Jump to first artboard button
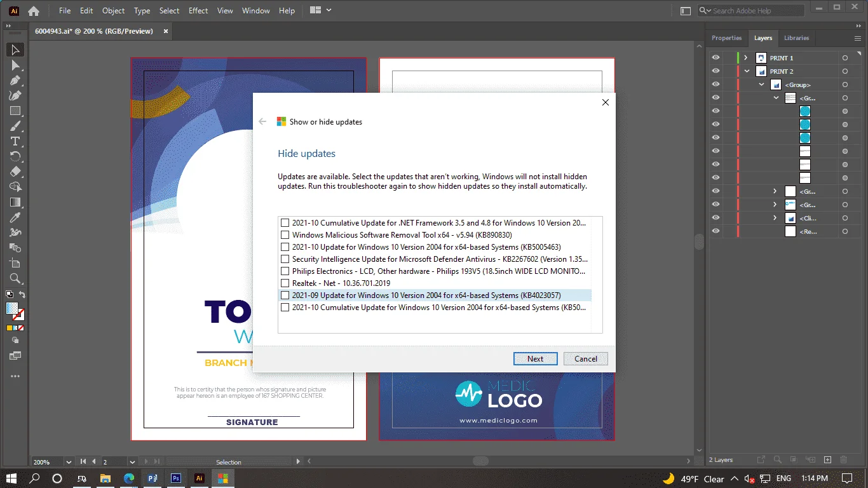 83,462
